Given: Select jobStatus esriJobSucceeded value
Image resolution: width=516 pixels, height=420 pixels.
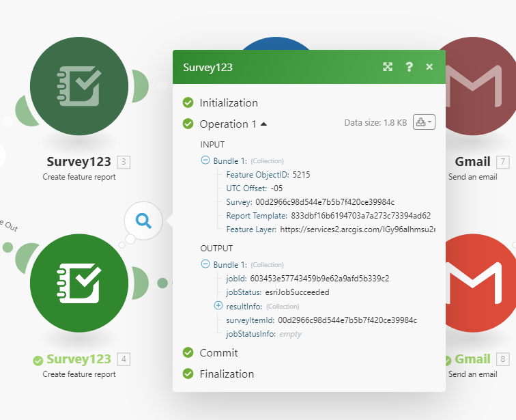Looking at the screenshot, I should (297, 292).
